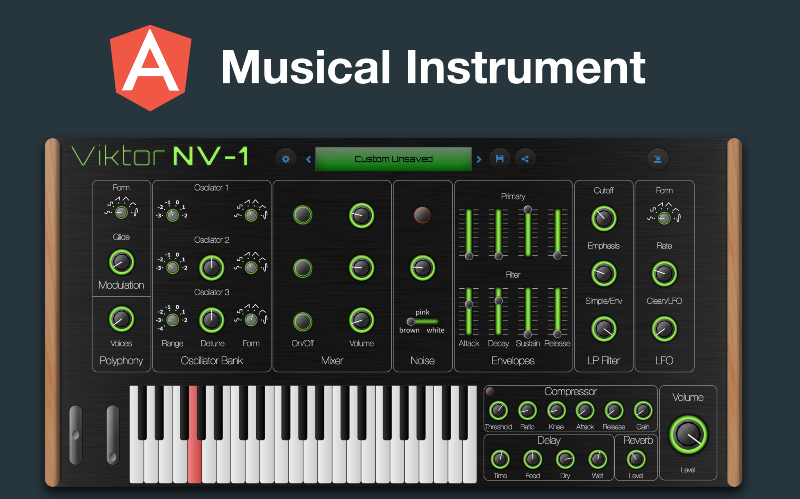Click Oscillator 3 Detune knob
This screenshot has width=800, height=499.
point(211,320)
